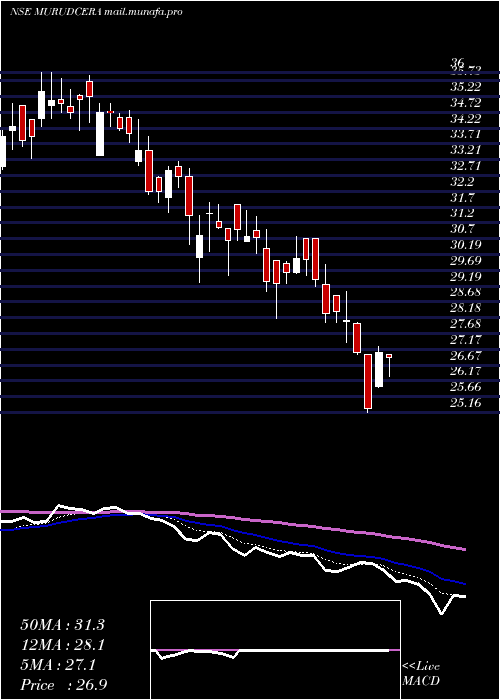
Task: Select the 33.21 price axis label
Action: point(466,150)
